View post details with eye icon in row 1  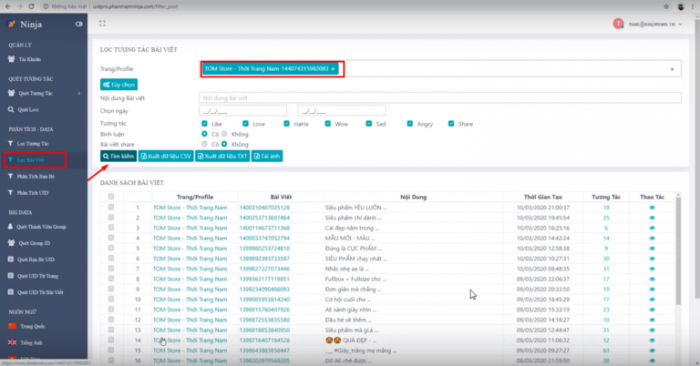coord(652,208)
